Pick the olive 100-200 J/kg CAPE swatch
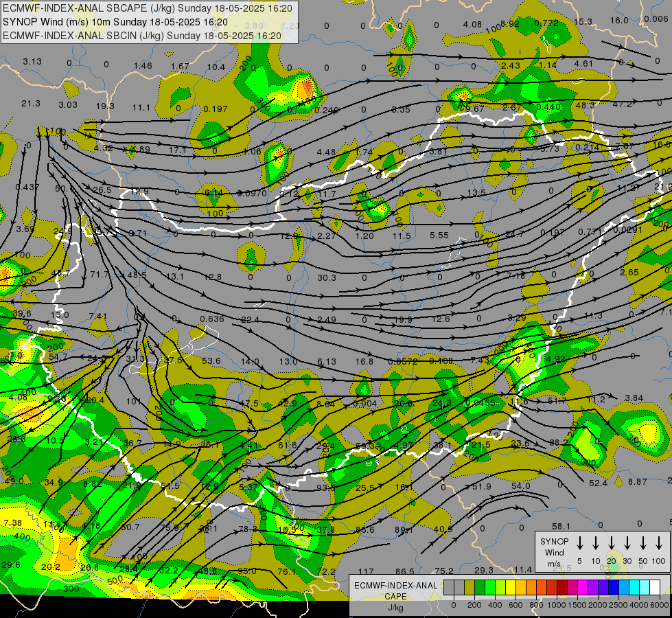 coord(470,588)
